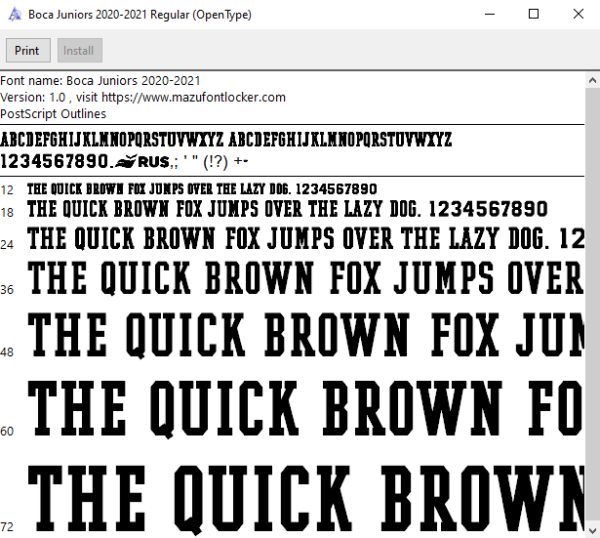Click the 12-point quick brown fox sample
The height and width of the screenshot is (538, 600).
(x=202, y=189)
